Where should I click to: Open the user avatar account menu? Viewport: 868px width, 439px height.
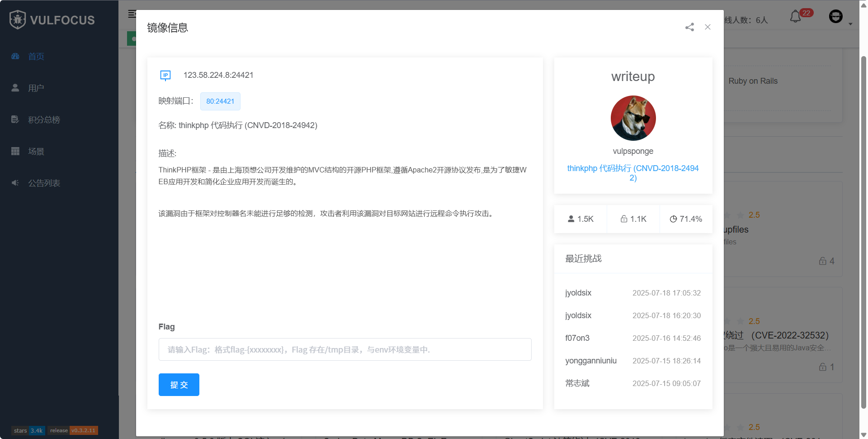click(836, 17)
